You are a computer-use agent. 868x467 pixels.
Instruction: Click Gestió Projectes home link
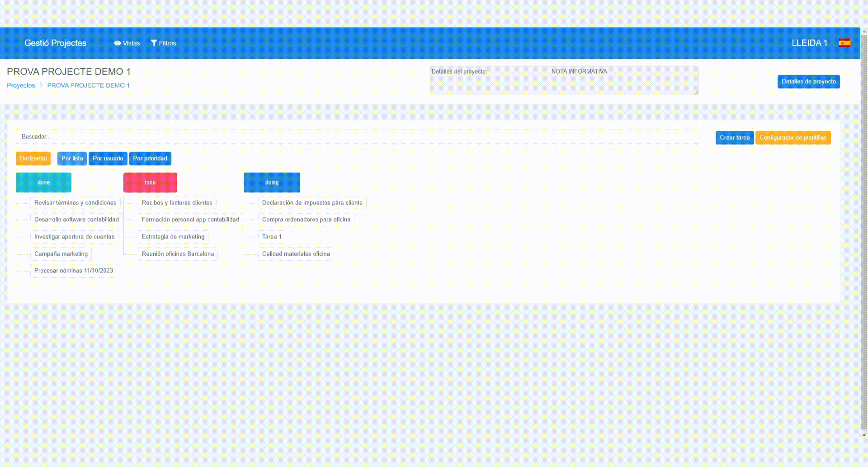[x=56, y=43]
